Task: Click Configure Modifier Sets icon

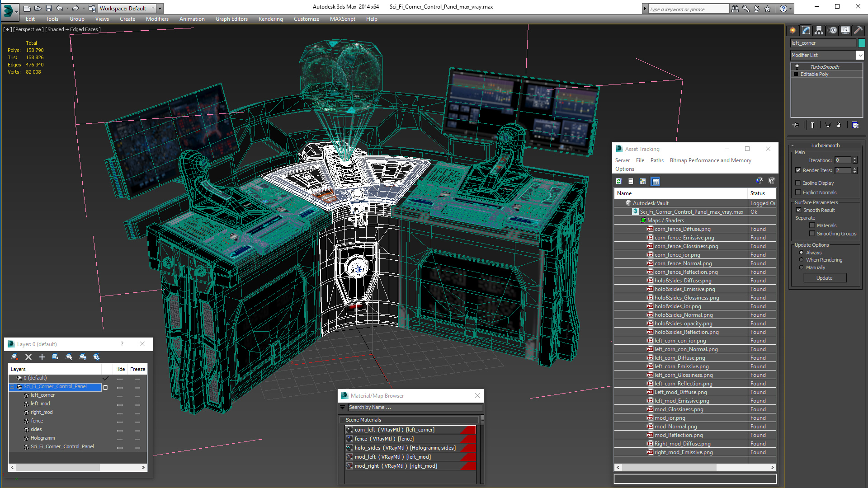Action: [x=855, y=125]
